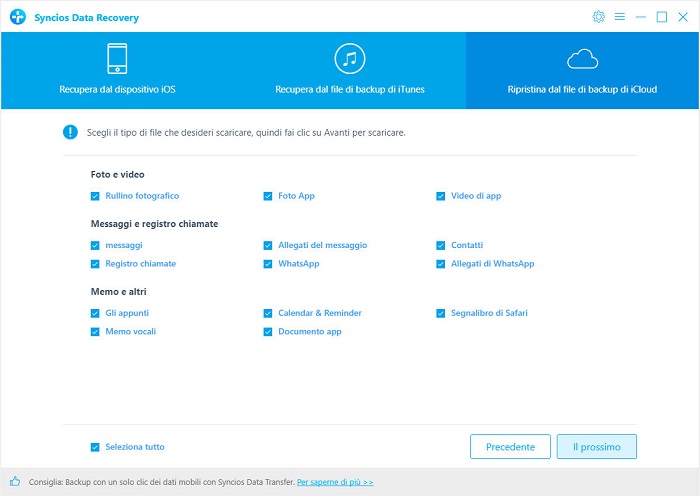The image size is (700, 496).
Task: Click the Il prossimo button
Action: coord(597,446)
